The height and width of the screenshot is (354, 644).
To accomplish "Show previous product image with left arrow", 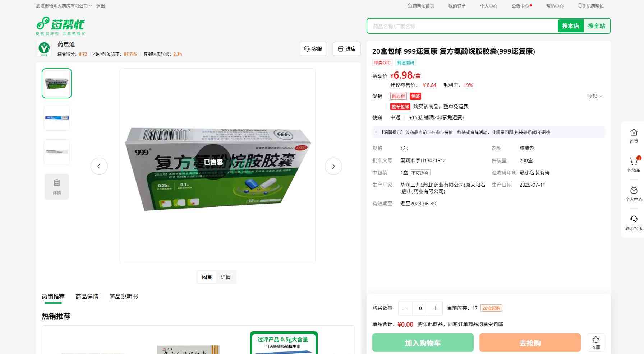I will coord(99,166).
